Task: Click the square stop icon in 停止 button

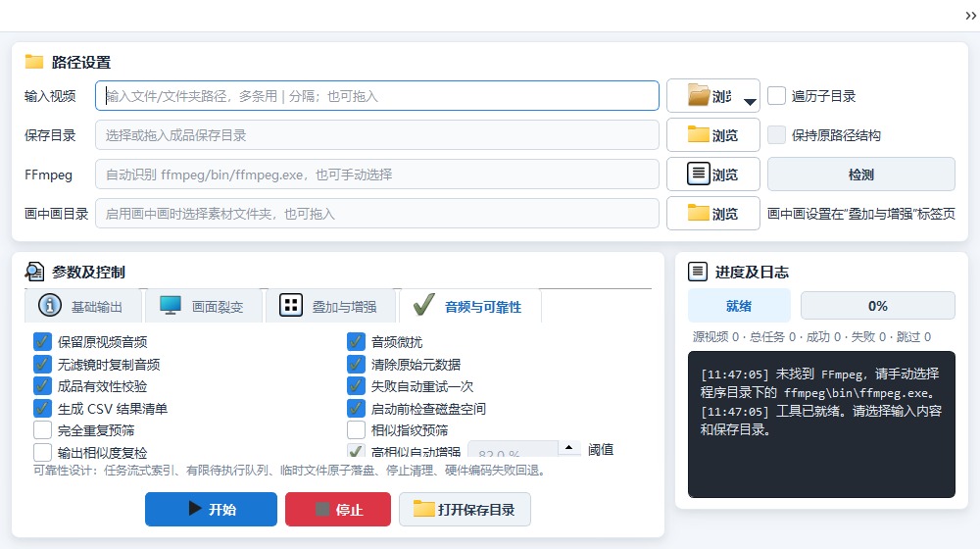Action: pyautogui.click(x=322, y=509)
